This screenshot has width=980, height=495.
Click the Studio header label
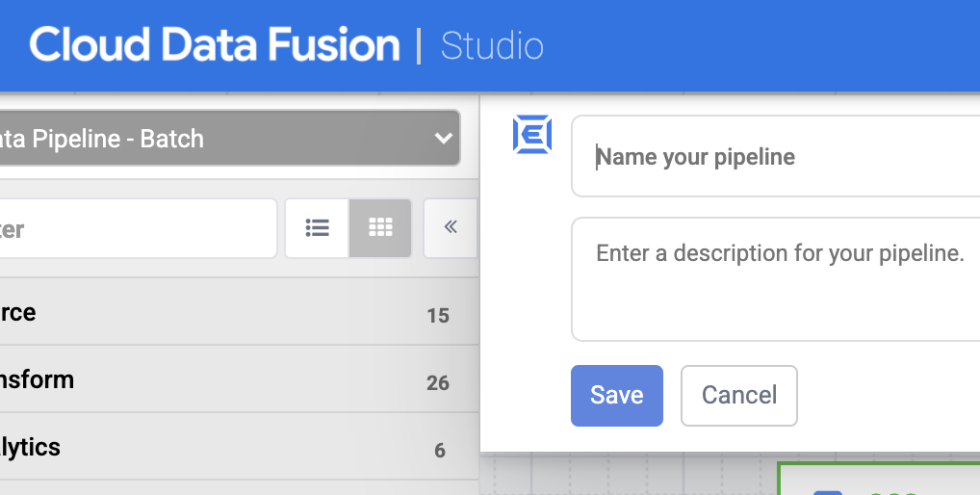tap(493, 45)
